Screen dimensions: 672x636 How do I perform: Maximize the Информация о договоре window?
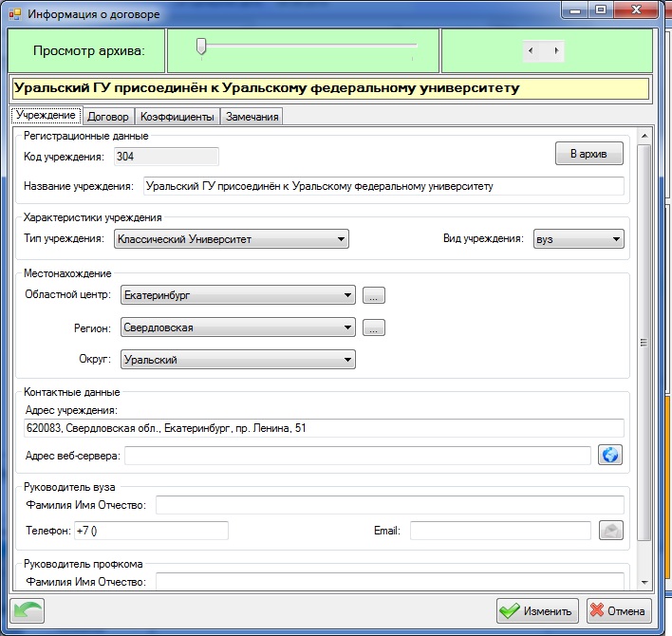[601, 9]
